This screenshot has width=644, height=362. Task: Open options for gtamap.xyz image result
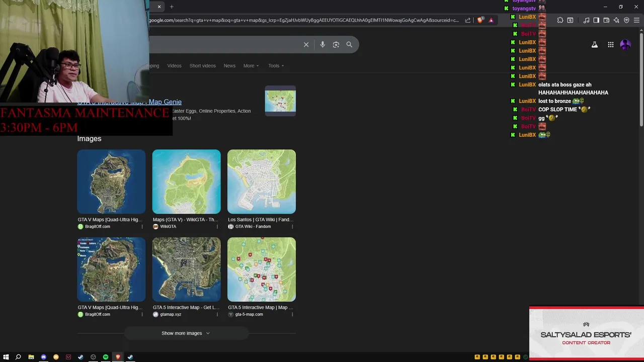217,315
